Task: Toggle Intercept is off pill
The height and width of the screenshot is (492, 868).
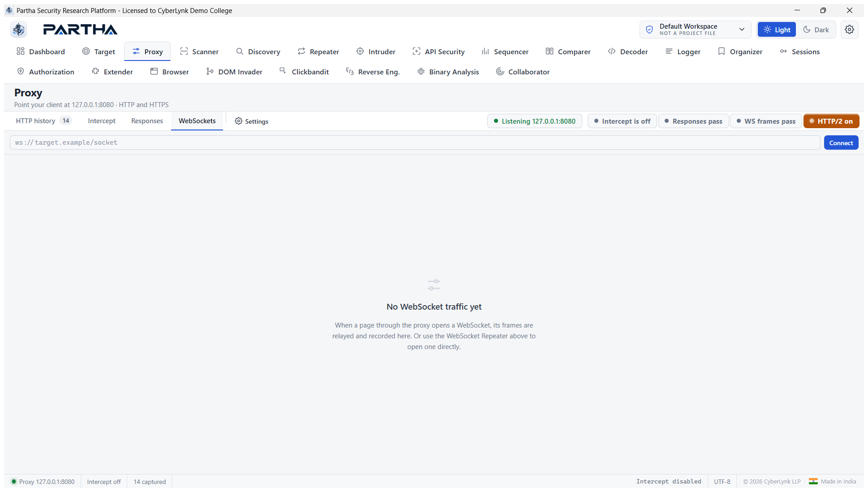Action: pyautogui.click(x=622, y=121)
